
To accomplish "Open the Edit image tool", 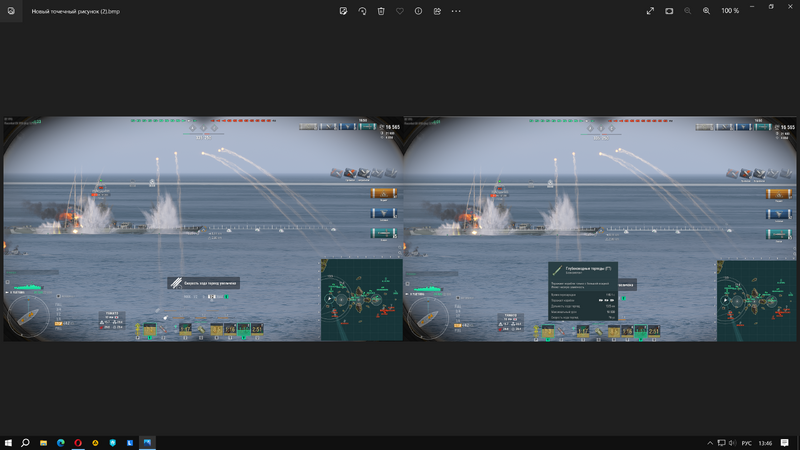I will point(343,10).
